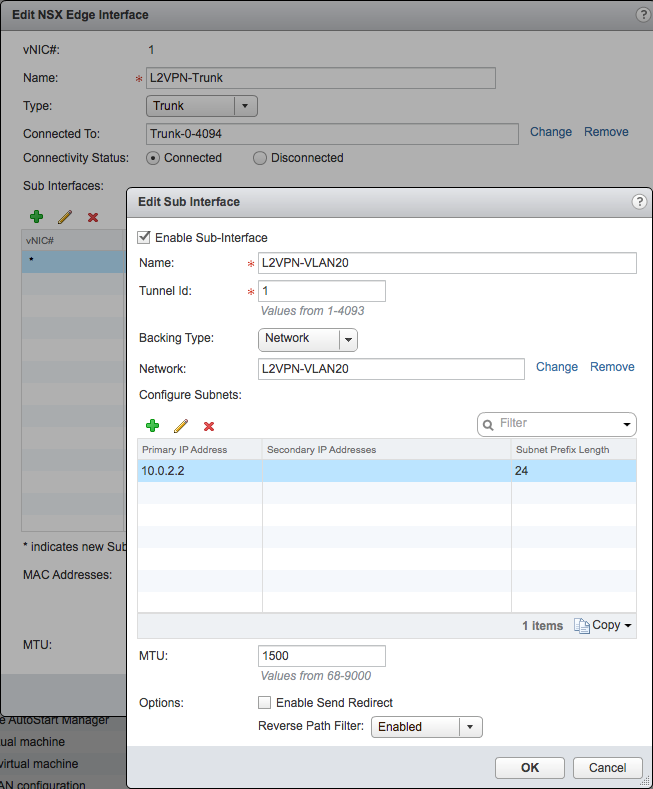Click into the Tunnel Id field
Image resolution: width=653 pixels, height=789 pixels.
tap(322, 291)
